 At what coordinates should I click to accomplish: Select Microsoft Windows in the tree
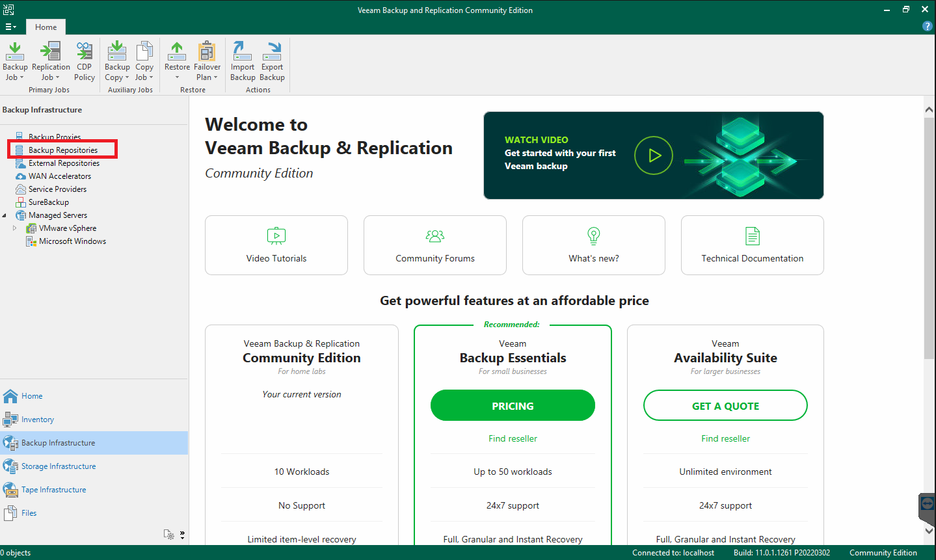(72, 241)
